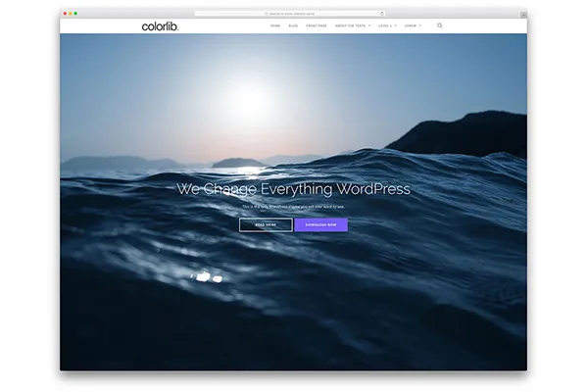Enter fullscreen with the green button
This screenshot has height=392, width=588.
point(77,13)
